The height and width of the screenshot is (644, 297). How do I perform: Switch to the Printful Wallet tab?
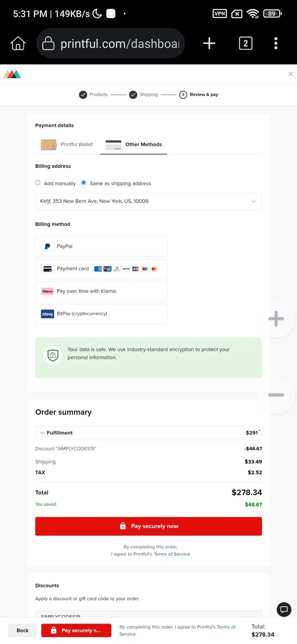pyautogui.click(x=67, y=145)
